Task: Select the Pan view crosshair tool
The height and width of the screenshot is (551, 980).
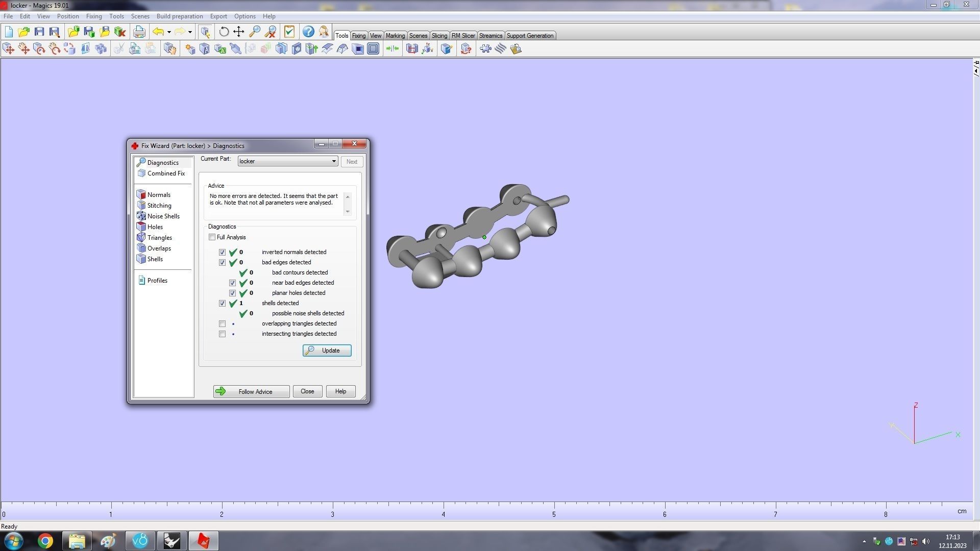Action: tap(239, 32)
